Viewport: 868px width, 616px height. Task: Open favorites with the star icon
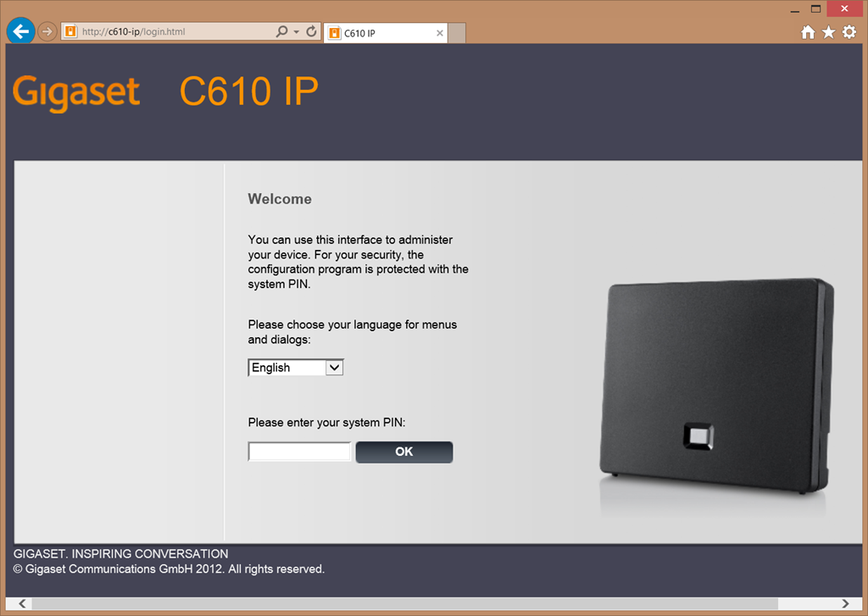pyautogui.click(x=828, y=32)
